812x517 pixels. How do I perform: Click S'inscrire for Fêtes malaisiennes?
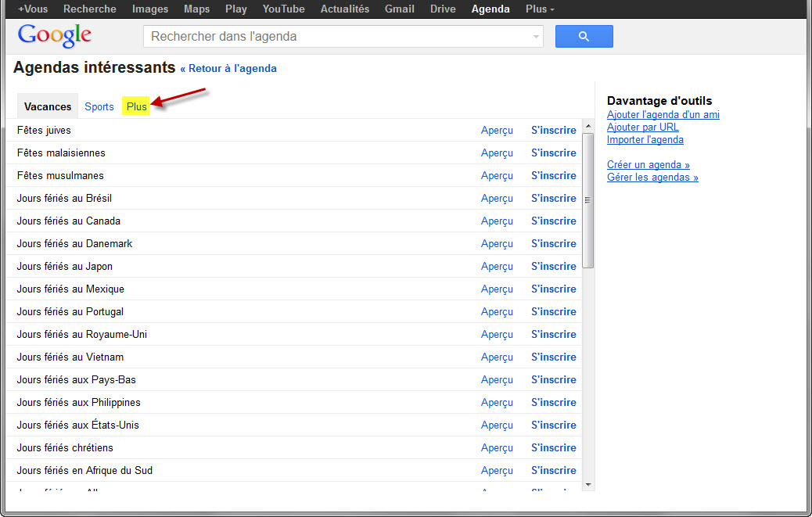tap(554, 153)
